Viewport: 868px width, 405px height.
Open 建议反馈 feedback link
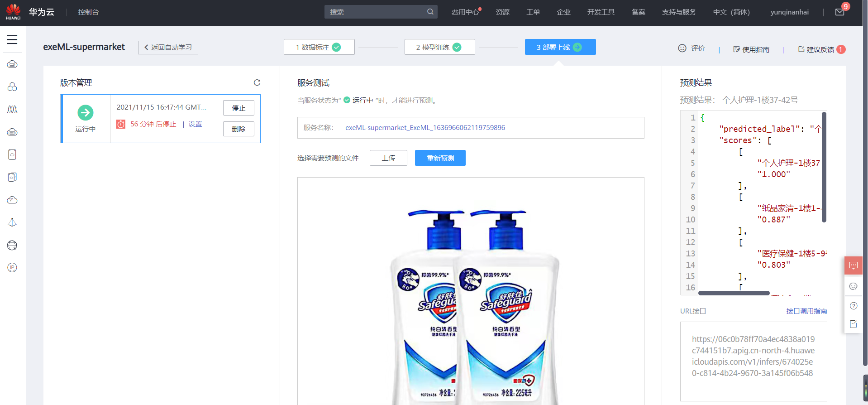coord(816,49)
